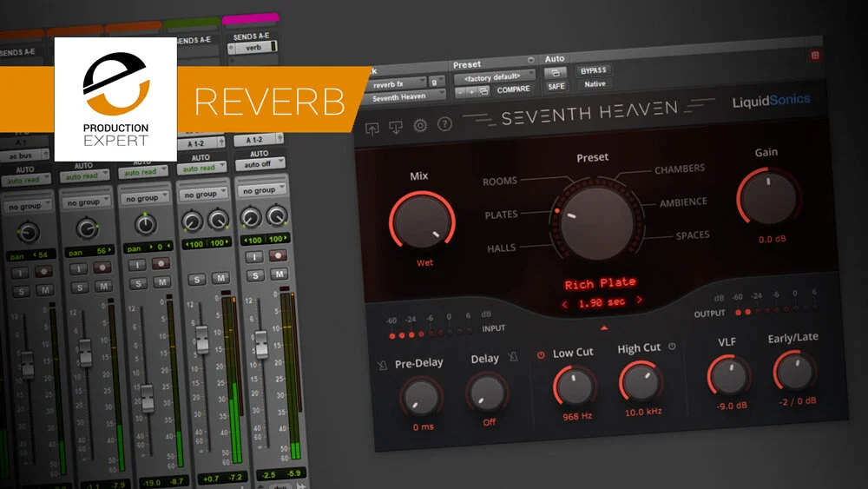This screenshot has width=868, height=489.
Task: Click the red target button on plugin header
Action: [x=815, y=56]
